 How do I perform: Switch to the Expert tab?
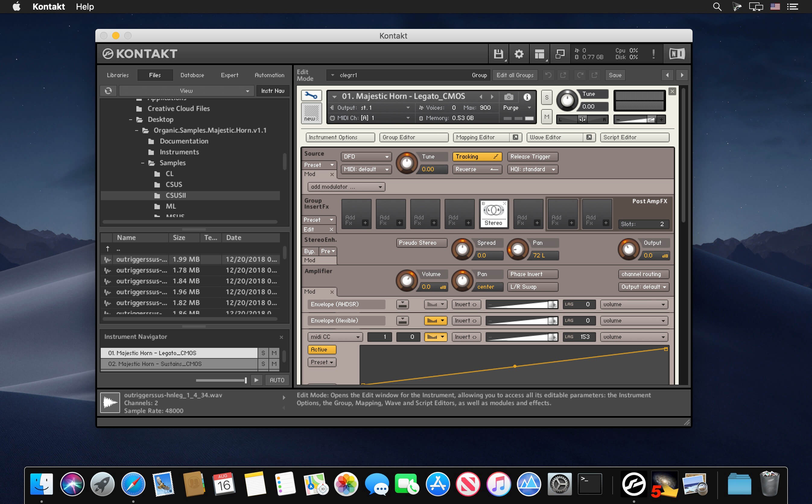point(230,75)
